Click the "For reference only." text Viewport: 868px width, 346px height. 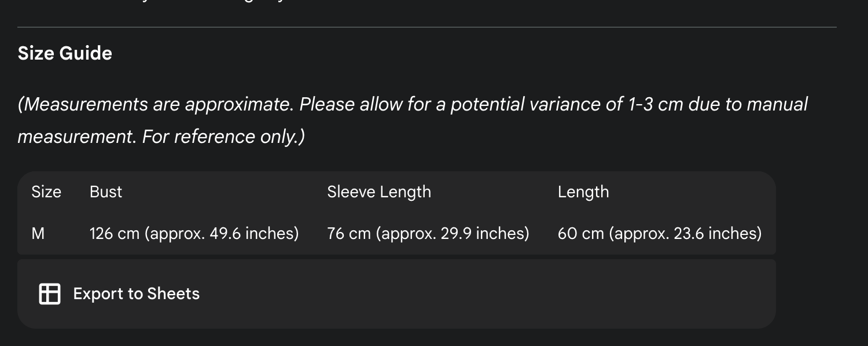[x=223, y=137]
